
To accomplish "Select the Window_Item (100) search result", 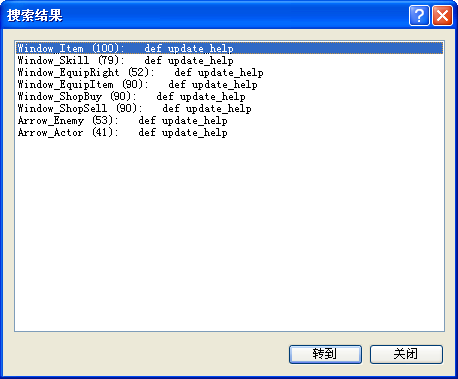I will coord(229,48).
